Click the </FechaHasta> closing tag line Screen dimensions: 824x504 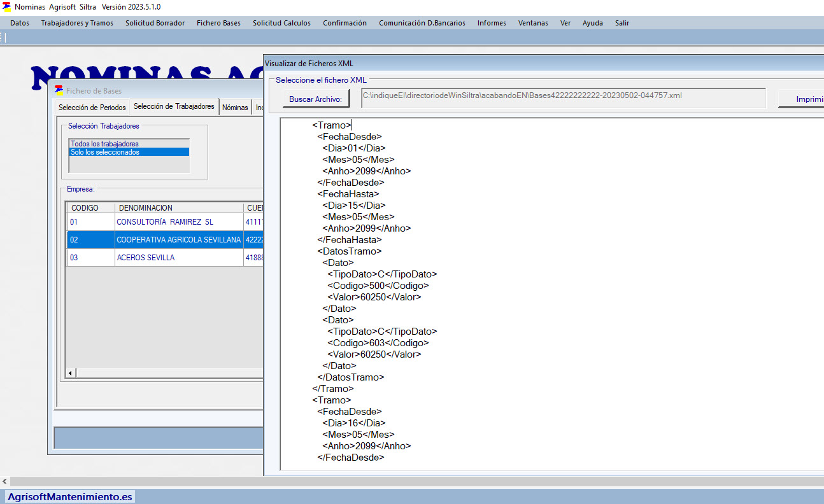[x=350, y=240]
